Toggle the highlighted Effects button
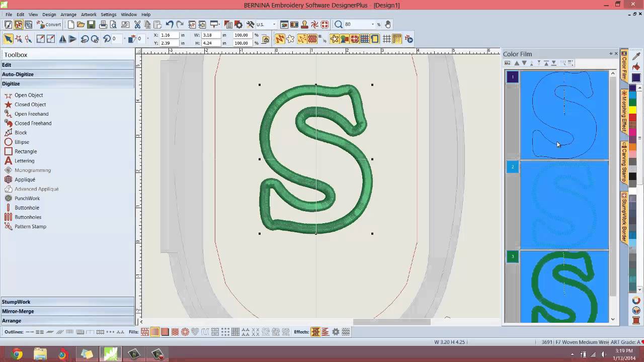The image size is (644, 362). [315, 332]
